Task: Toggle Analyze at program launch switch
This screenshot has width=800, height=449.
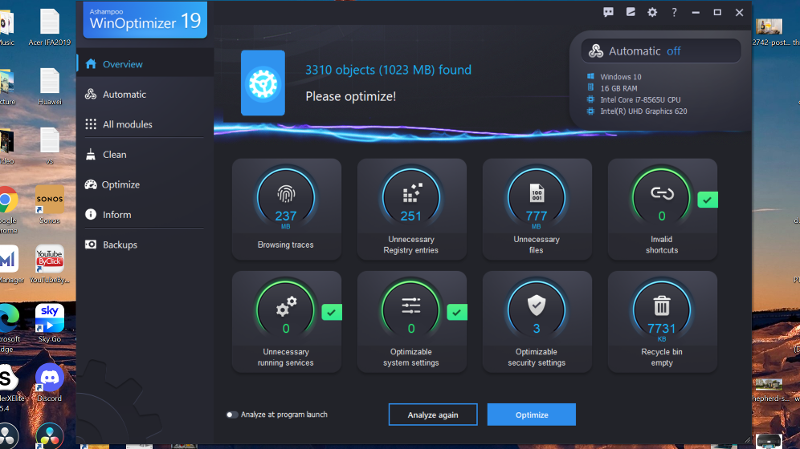Action: [232, 415]
